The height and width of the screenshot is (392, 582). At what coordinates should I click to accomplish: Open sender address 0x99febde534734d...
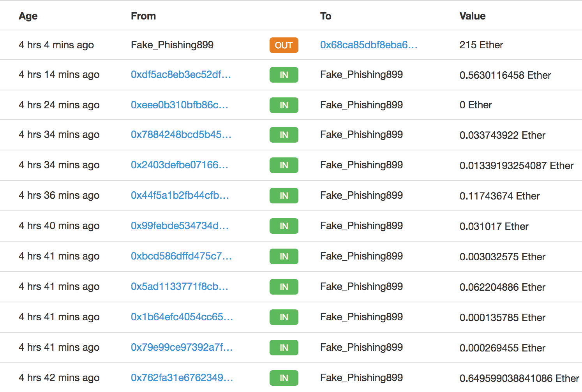[180, 226]
